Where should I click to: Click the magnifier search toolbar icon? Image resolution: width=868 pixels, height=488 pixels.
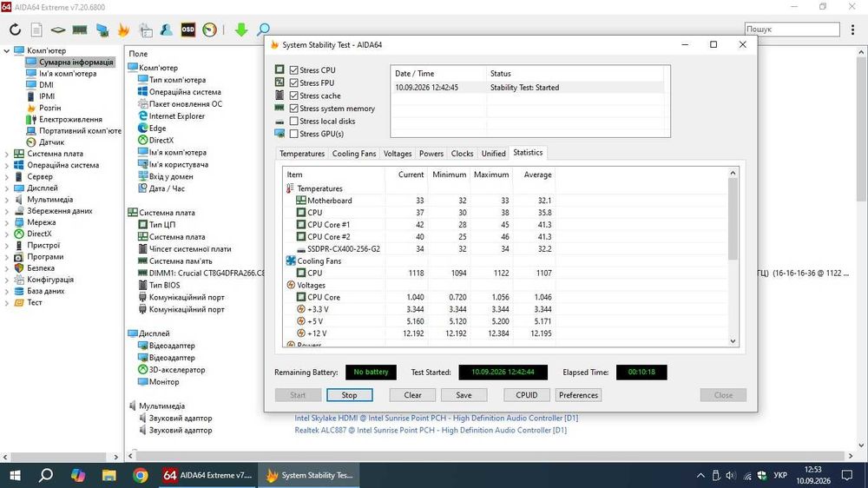[x=263, y=30]
